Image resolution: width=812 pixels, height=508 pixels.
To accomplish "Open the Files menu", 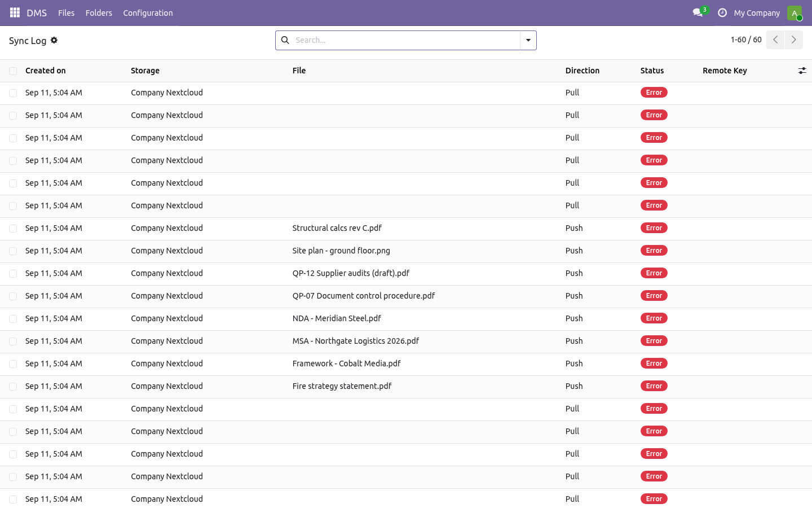I will click(x=66, y=12).
